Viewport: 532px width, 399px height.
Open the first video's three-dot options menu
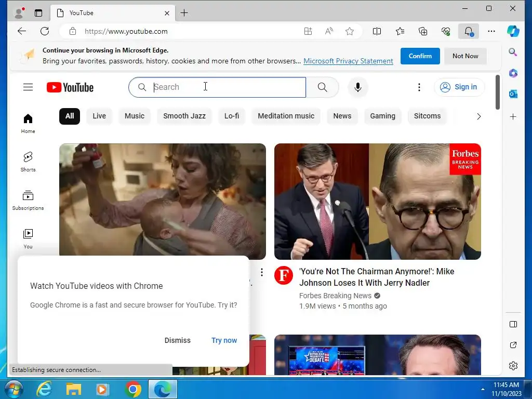(x=262, y=272)
